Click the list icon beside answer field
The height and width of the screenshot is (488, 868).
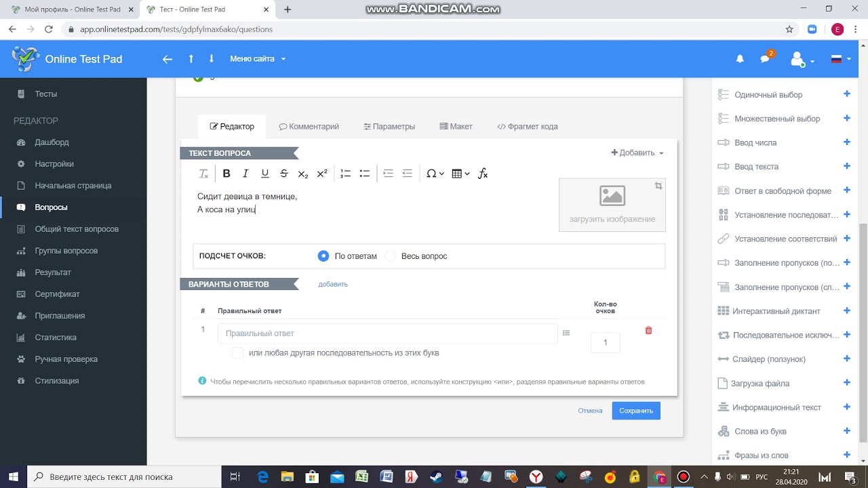pos(566,333)
